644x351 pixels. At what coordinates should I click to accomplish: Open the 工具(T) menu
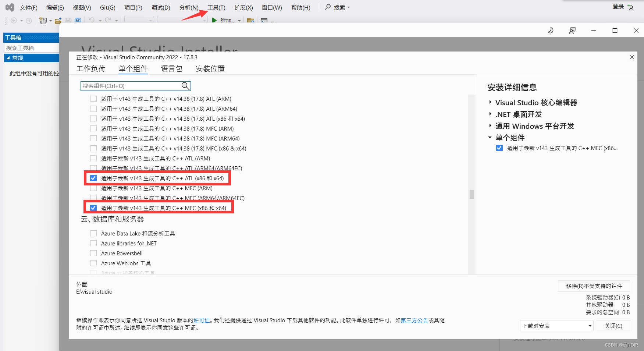pos(216,7)
